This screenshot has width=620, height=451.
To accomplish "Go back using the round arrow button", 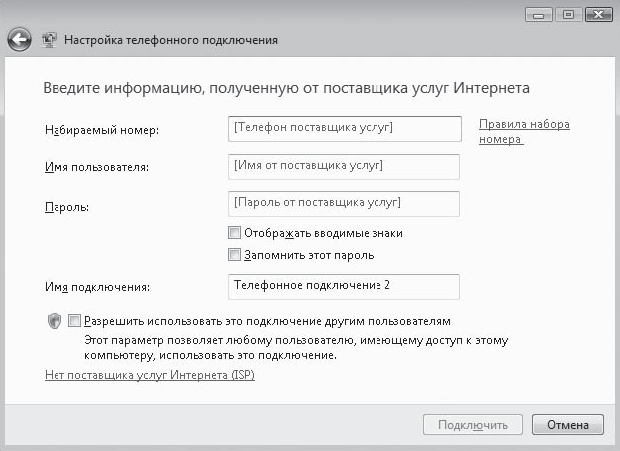I will click(x=19, y=40).
